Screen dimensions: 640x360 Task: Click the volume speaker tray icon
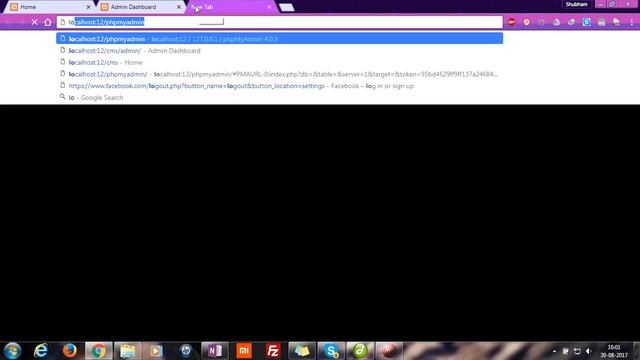(588, 351)
